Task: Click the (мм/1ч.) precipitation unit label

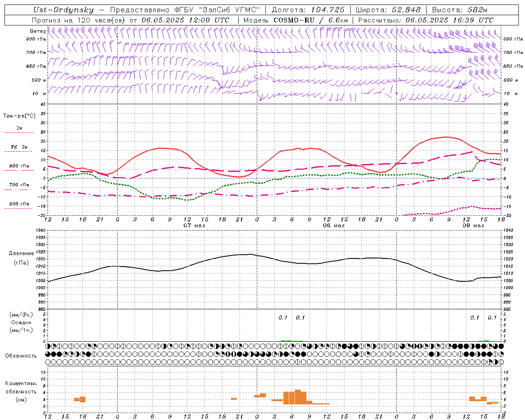Action: pos(21,330)
